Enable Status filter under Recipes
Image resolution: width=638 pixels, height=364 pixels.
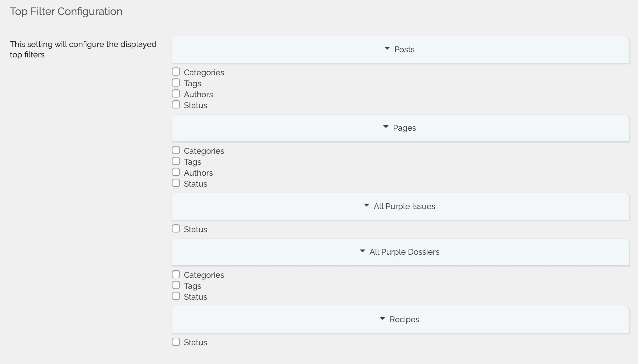pyautogui.click(x=176, y=342)
